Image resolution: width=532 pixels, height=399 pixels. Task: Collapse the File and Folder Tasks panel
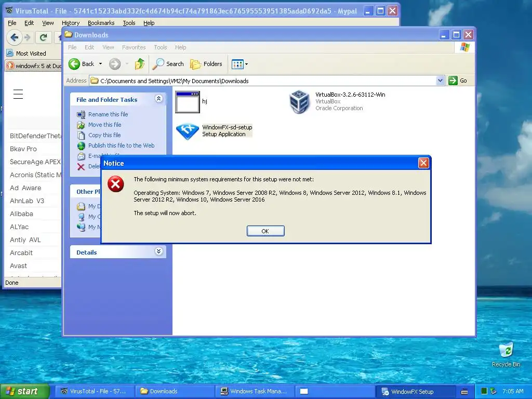click(158, 99)
